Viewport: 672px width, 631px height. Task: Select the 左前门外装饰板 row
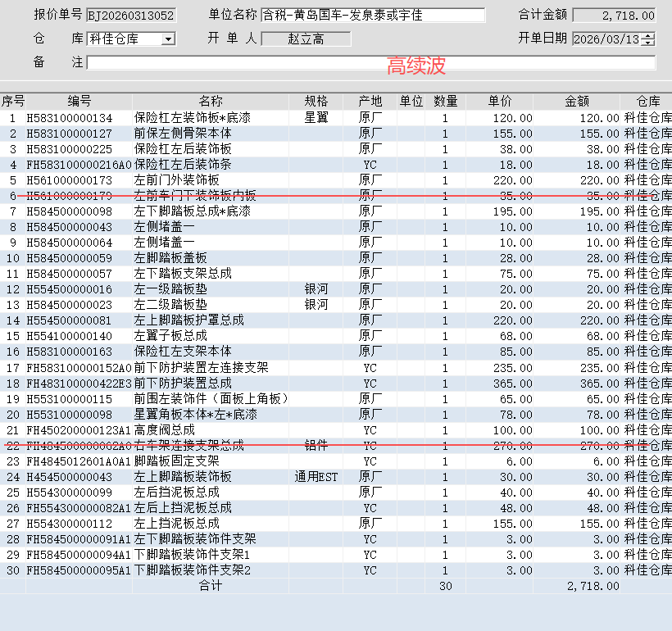pyautogui.click(x=177, y=180)
